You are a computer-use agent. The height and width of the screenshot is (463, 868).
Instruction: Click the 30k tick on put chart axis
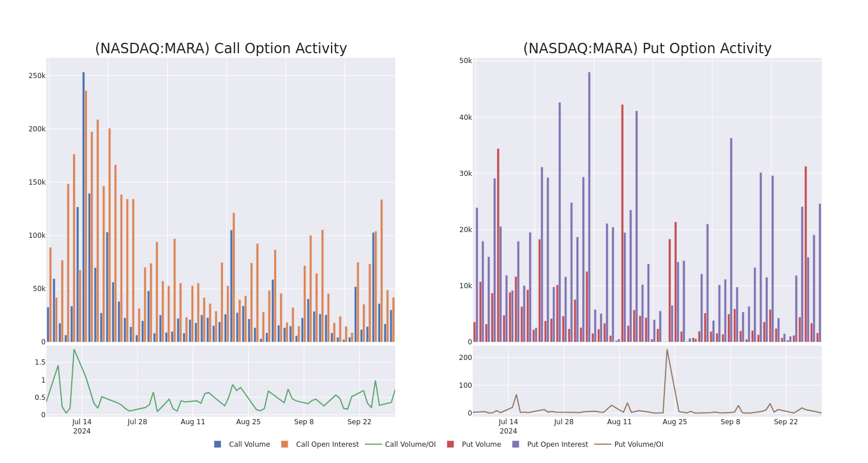point(466,174)
